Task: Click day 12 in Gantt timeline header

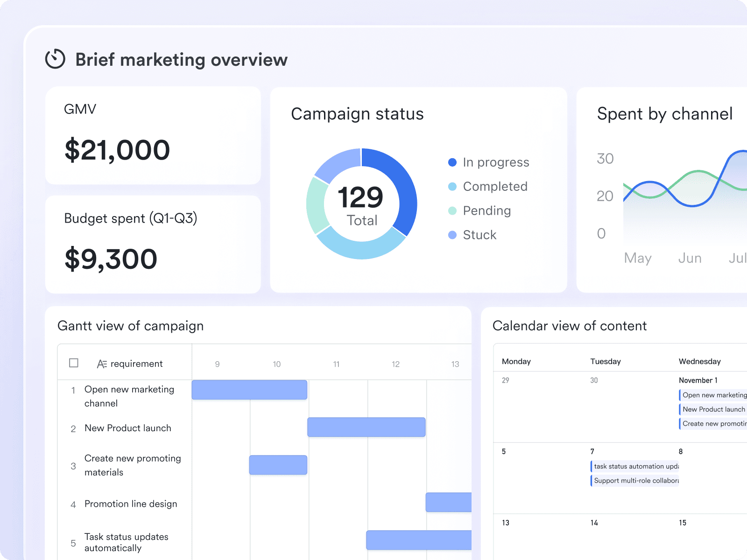Action: [x=395, y=364]
